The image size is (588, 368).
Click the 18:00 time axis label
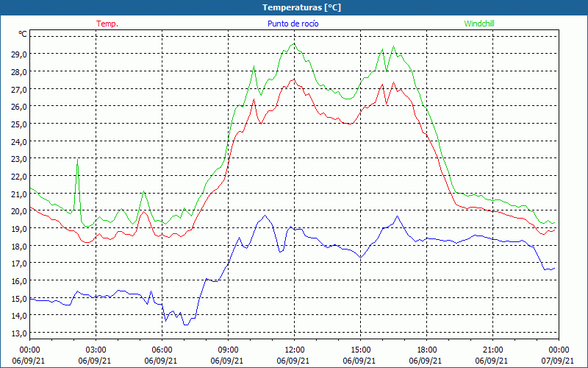coord(427,350)
